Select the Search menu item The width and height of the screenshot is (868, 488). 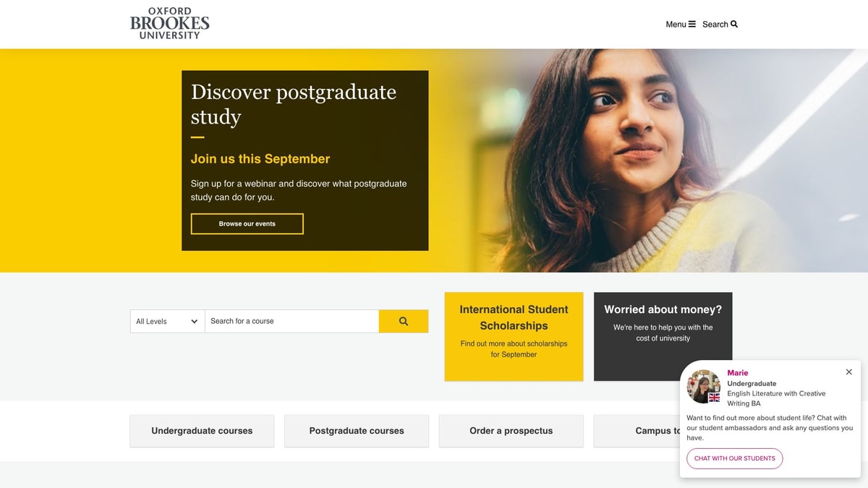(x=716, y=24)
